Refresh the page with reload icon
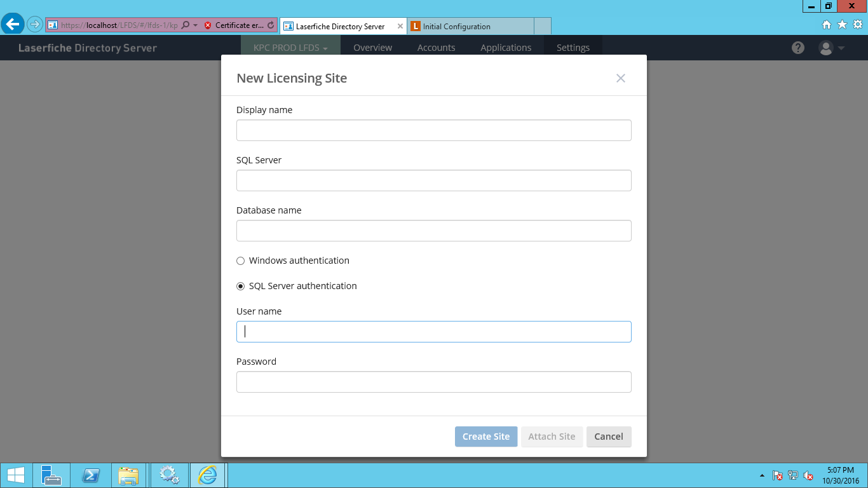Image resolution: width=868 pixels, height=488 pixels. (x=271, y=25)
